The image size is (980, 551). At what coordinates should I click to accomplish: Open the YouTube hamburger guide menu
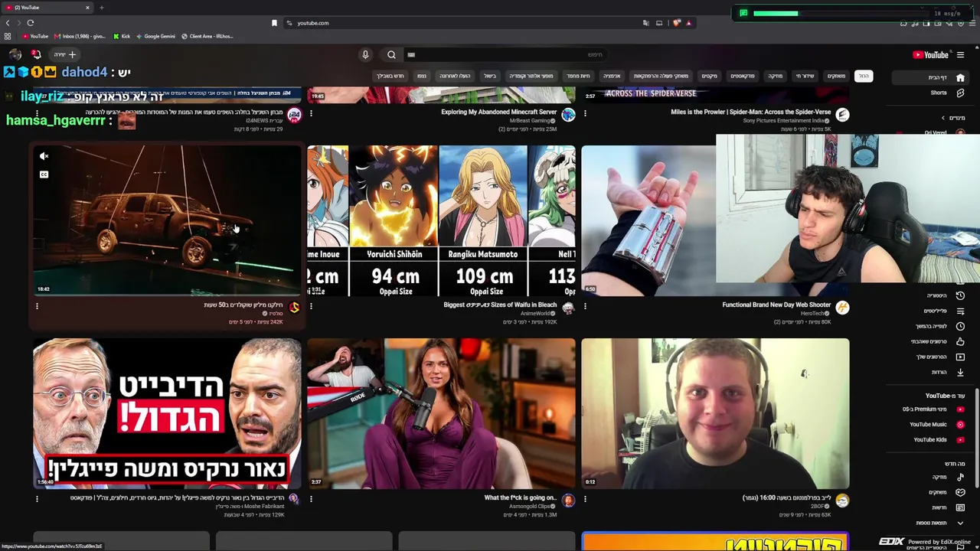click(x=960, y=54)
